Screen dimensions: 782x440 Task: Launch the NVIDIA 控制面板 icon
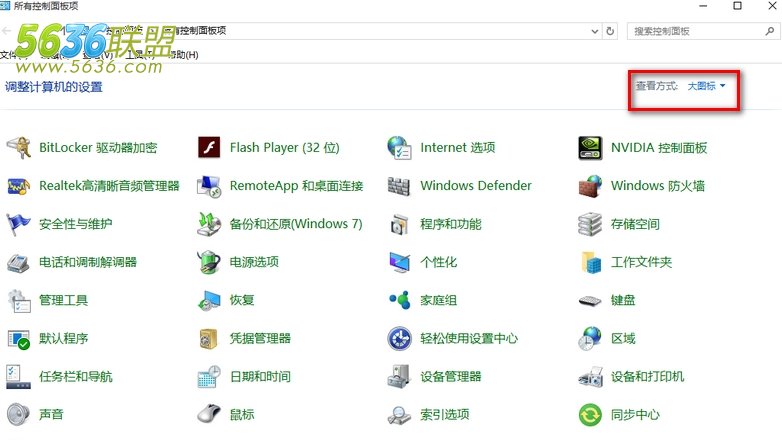[590, 148]
